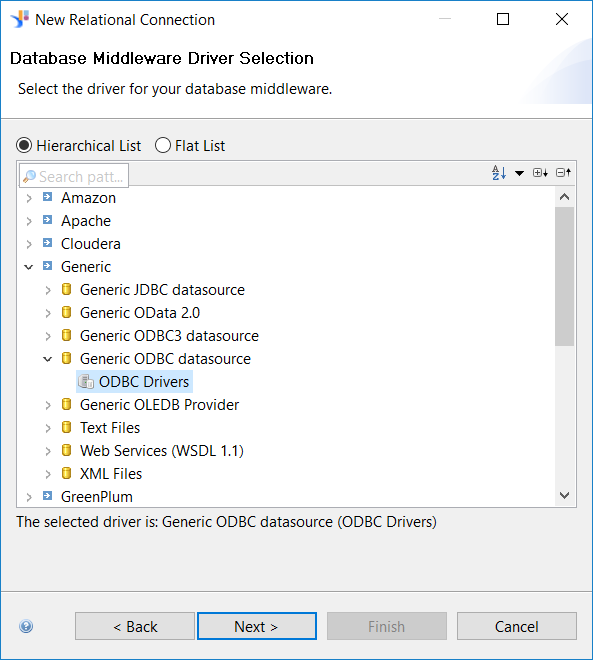Click the driver list scrollbar thumb

[x=564, y=276]
